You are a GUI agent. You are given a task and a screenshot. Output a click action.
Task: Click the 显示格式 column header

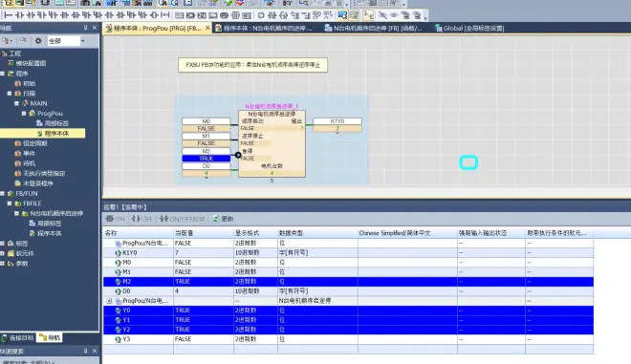(255, 233)
